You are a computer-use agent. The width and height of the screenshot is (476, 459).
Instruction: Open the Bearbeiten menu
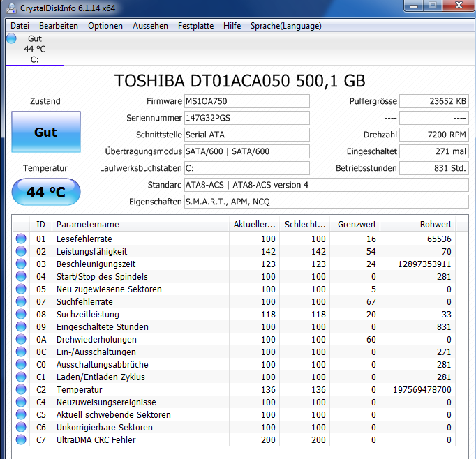(x=59, y=26)
